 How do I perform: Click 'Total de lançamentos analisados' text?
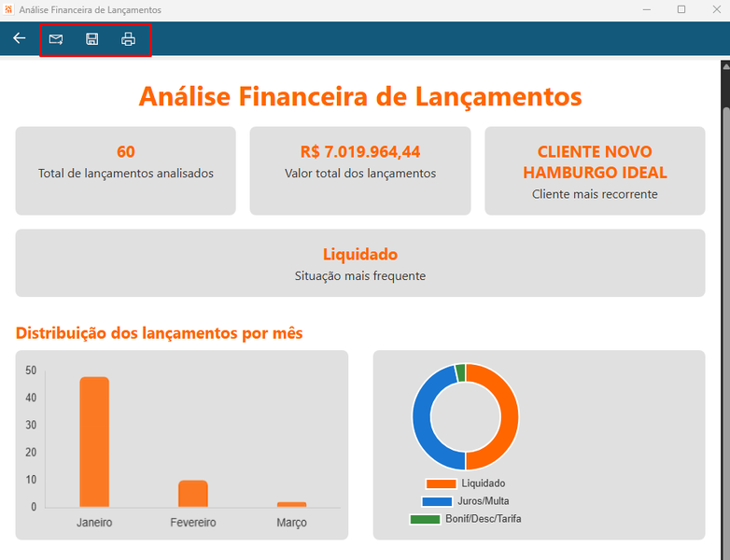tap(126, 174)
